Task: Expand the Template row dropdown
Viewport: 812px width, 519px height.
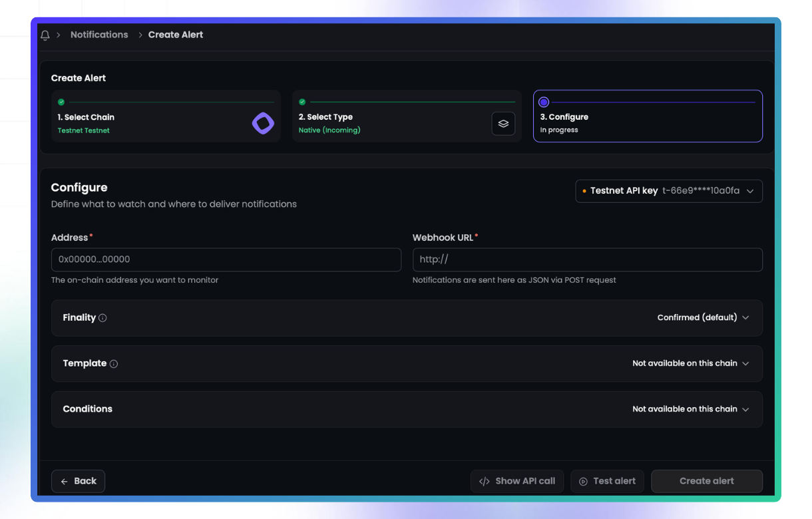Action: click(691, 363)
